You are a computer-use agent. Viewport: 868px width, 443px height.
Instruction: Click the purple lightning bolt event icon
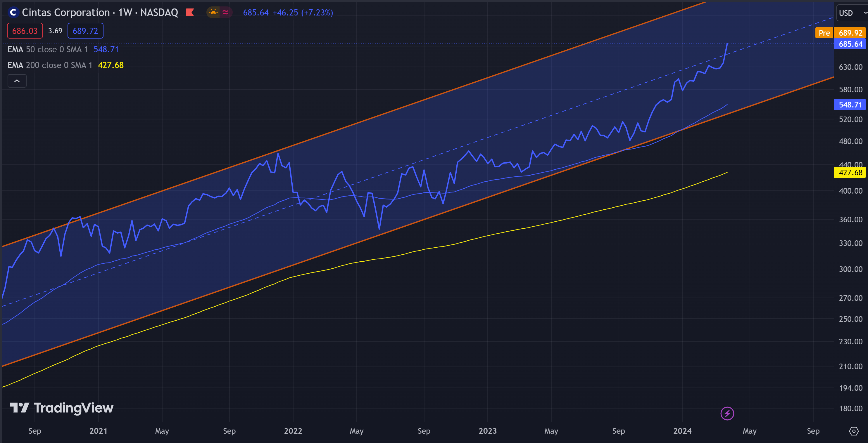[x=727, y=413]
